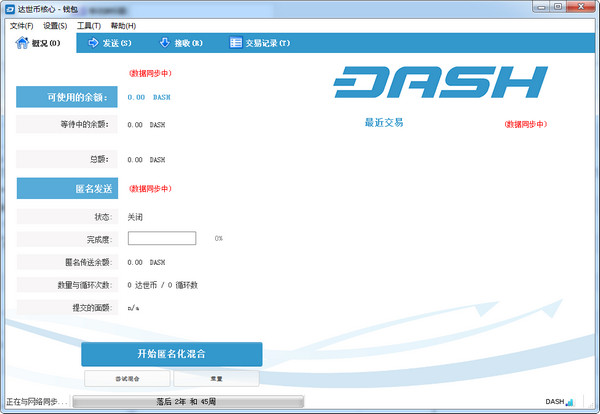Click the 开始匿名化混合 button
The image size is (600, 414).
click(x=172, y=354)
